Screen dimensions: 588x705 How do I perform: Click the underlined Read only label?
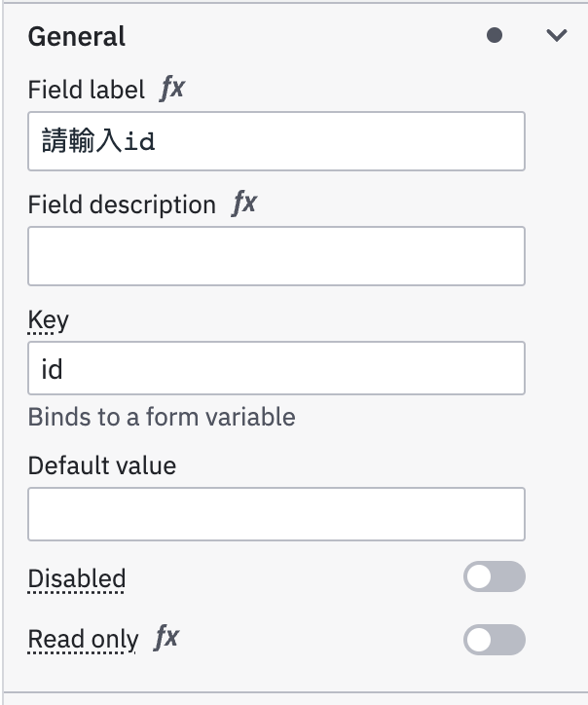click(x=83, y=640)
